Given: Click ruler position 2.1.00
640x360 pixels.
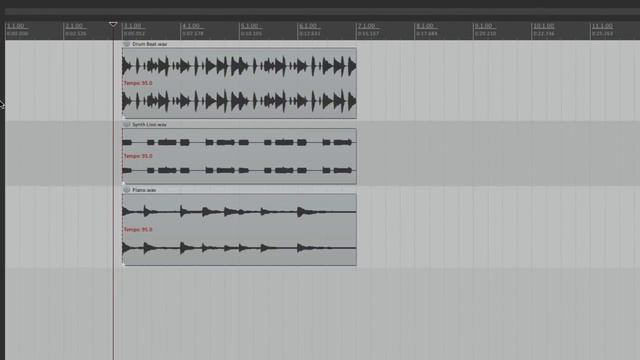Looking at the screenshot, I should (x=74, y=26).
